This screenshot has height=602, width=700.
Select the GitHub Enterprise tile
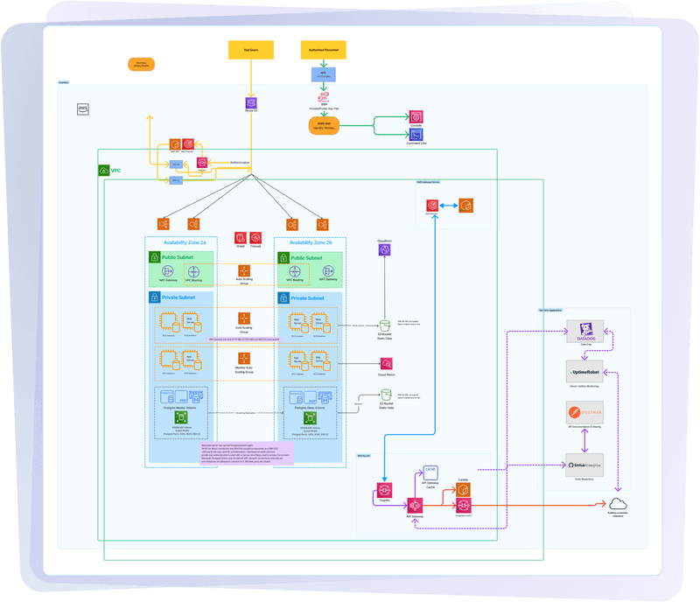tap(584, 465)
